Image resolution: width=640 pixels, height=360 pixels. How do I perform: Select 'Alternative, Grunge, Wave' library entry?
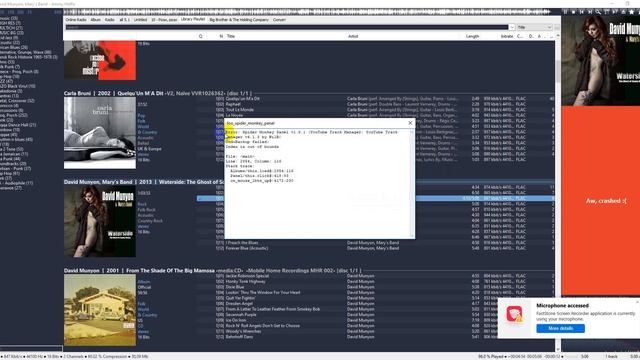point(25,52)
